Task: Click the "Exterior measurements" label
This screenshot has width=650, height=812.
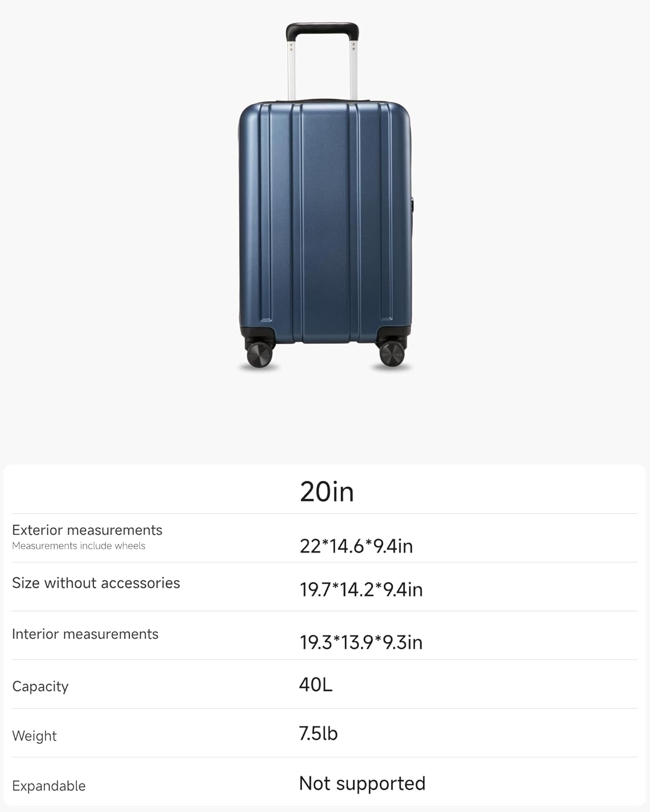Action: coord(87,530)
